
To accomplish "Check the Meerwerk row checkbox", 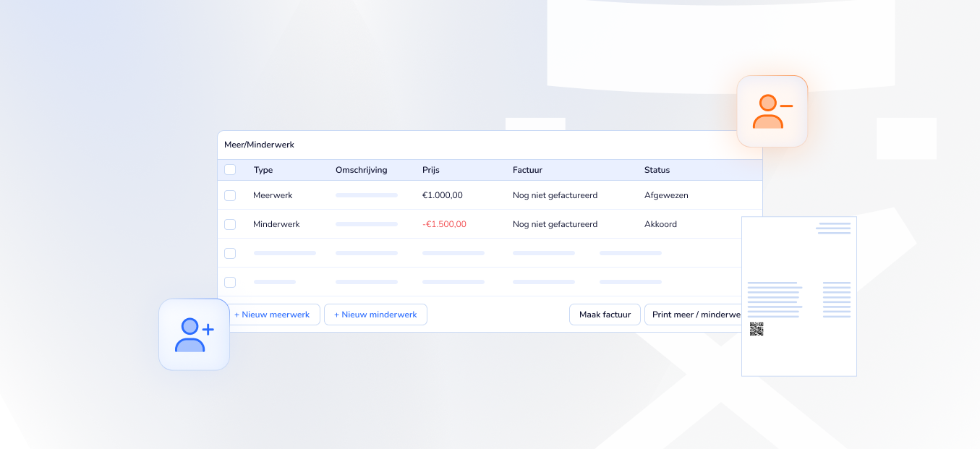I will pyautogui.click(x=230, y=195).
